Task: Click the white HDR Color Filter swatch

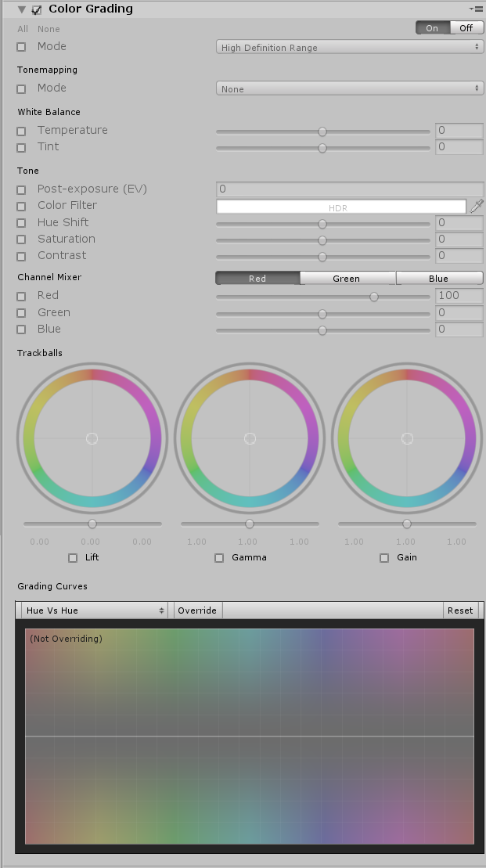Action: point(341,207)
